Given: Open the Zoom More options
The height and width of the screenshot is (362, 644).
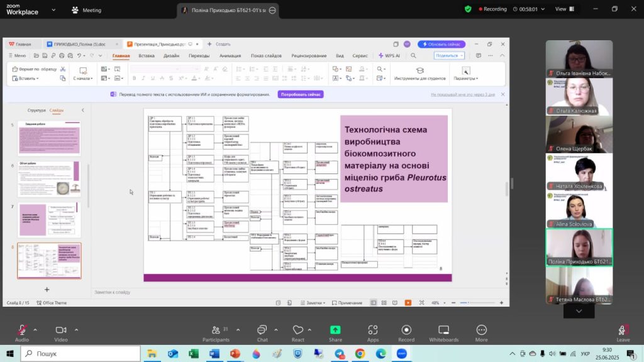Looking at the screenshot, I should (481, 333).
